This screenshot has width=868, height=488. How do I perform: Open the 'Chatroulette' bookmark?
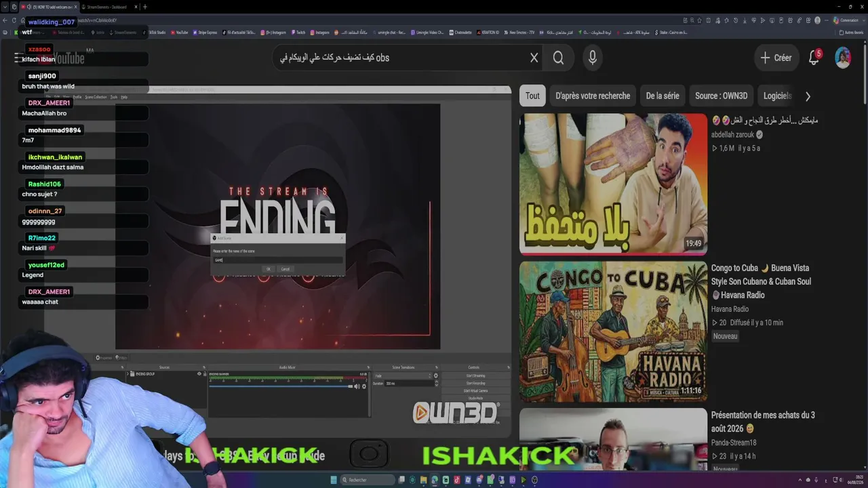pos(460,32)
